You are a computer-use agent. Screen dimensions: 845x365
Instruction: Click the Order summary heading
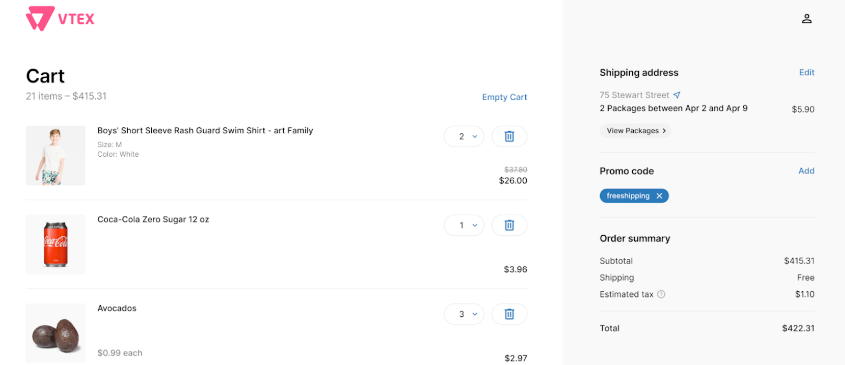[635, 238]
